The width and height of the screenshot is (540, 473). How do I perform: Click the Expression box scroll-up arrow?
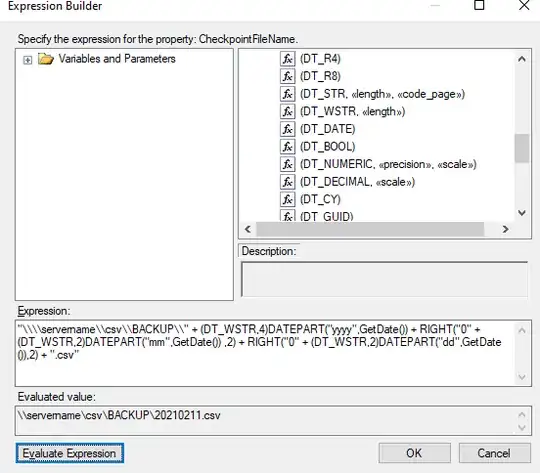point(522,330)
